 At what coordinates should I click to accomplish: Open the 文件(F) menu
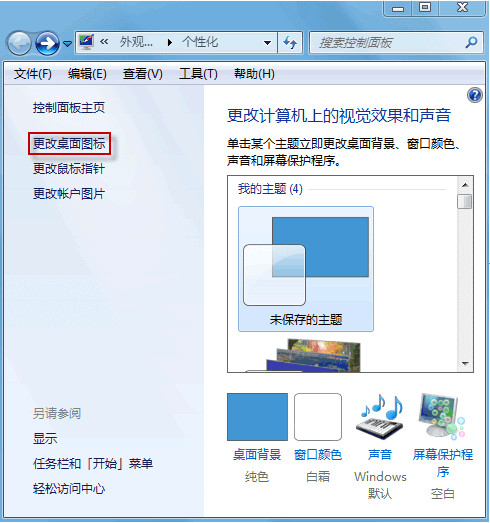(x=33, y=74)
